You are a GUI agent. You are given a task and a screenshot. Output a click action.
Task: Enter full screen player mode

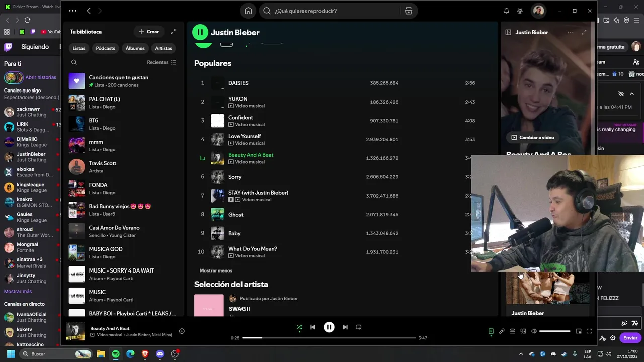tap(589, 331)
